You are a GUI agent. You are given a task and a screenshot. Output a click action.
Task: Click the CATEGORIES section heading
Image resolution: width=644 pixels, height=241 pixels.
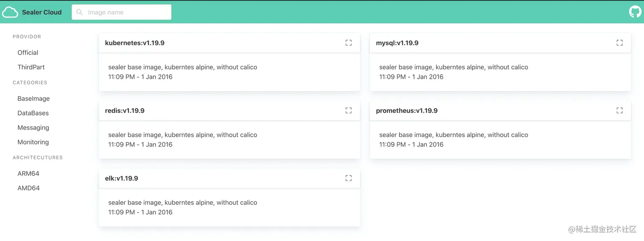[x=30, y=83]
